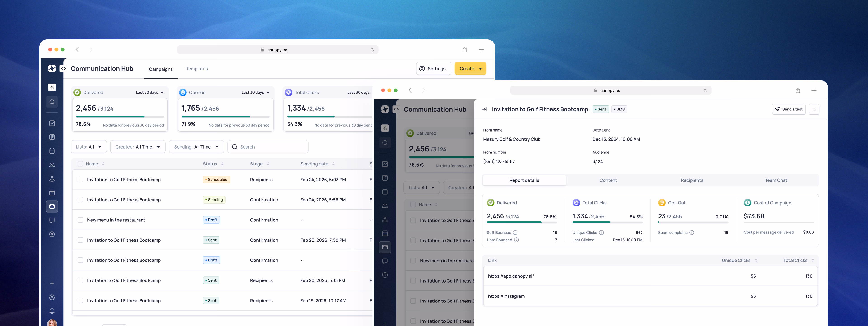The image size is (868, 326).
Task: Open Settings button in Communication Hub
Action: (x=434, y=69)
